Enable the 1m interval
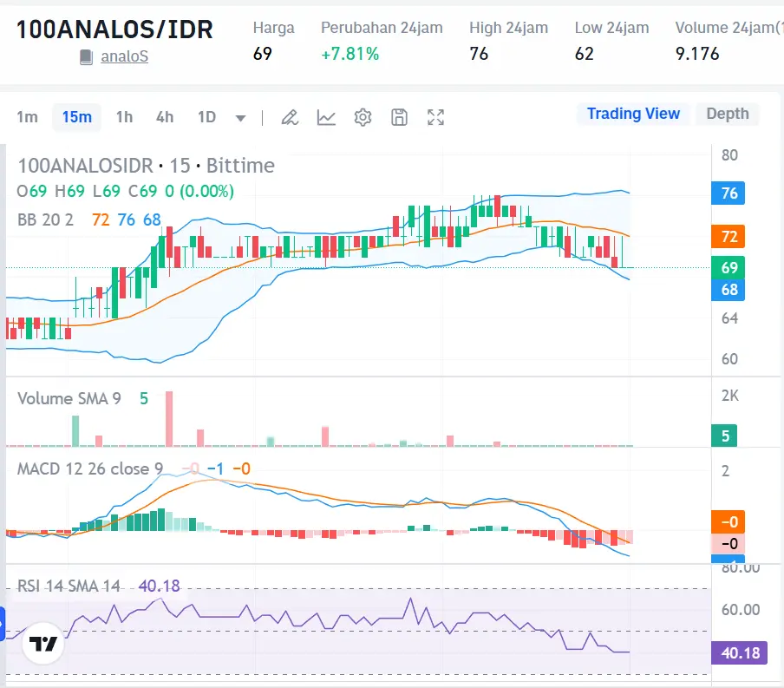784x688 pixels. click(x=27, y=116)
